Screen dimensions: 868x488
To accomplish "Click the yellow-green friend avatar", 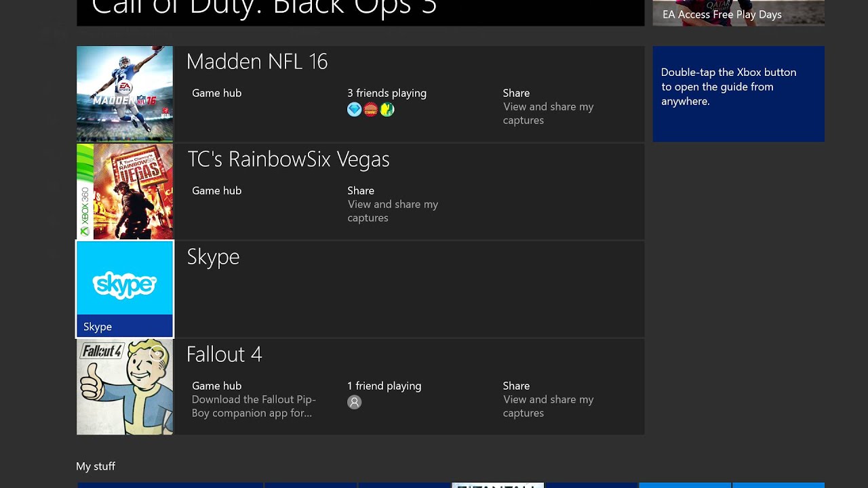I will tap(387, 110).
